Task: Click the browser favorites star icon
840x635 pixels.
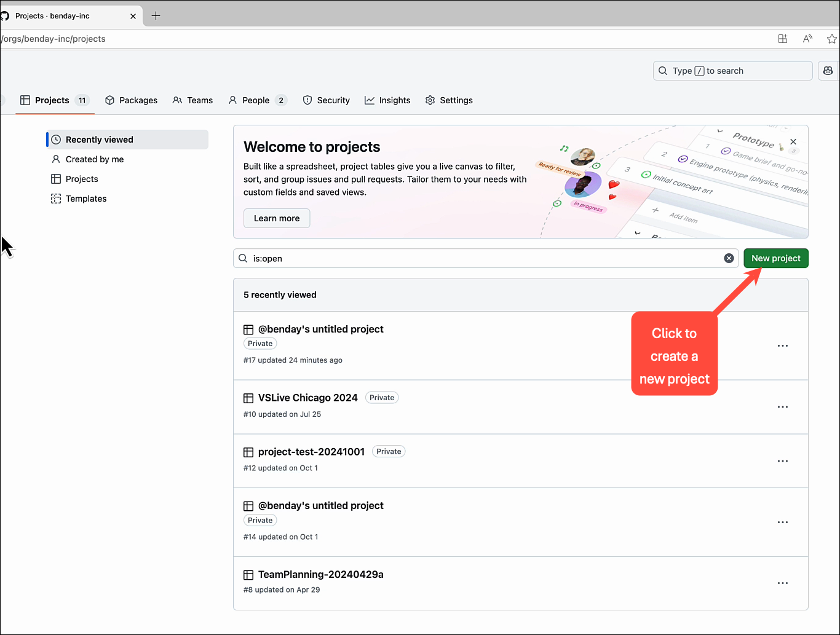Action: (831, 39)
